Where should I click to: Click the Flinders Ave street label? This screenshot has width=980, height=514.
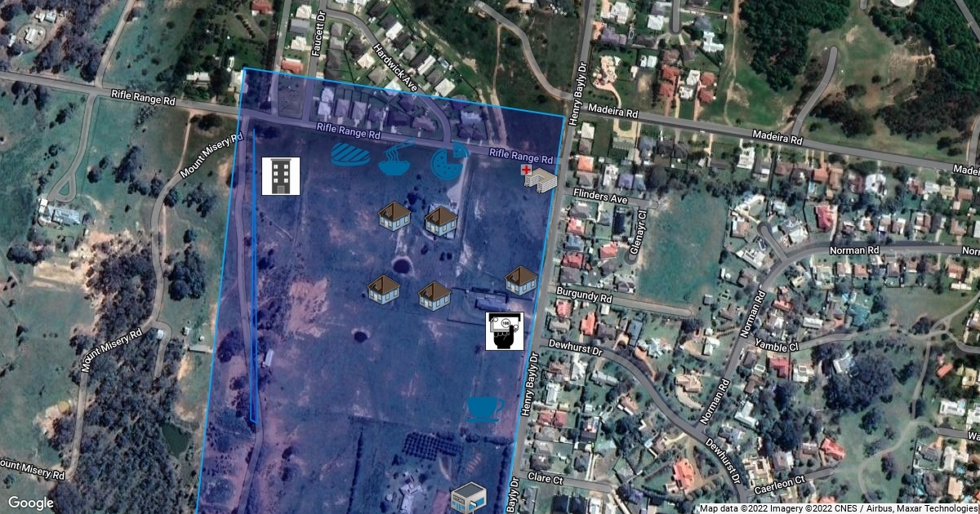(x=600, y=197)
